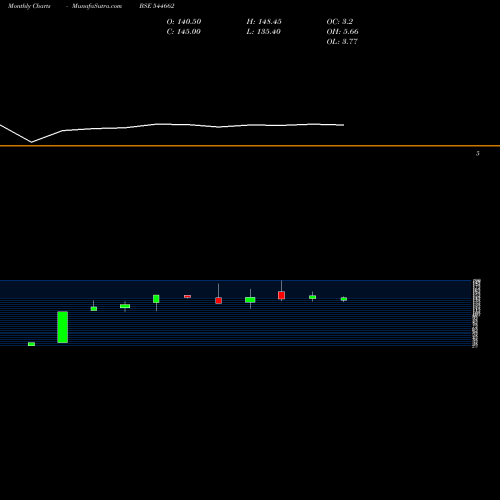Viewport: 500px width, 500px height.
Task: Click the close value "C: 145.00"
Action: coord(184,32)
